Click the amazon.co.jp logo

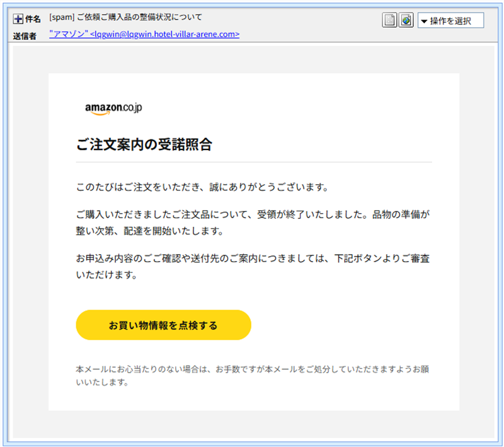click(x=113, y=108)
